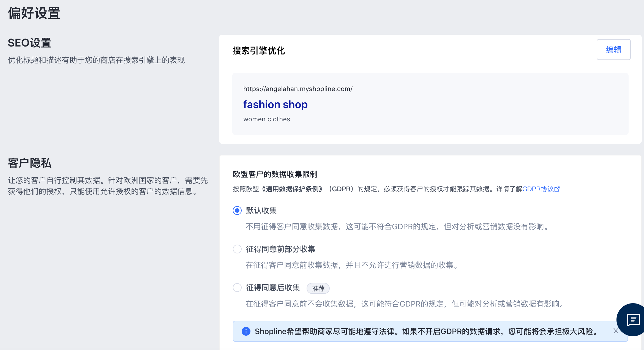Dismiss the Shopline GDPR warning banner
This screenshot has height=350, width=644.
[x=616, y=331]
